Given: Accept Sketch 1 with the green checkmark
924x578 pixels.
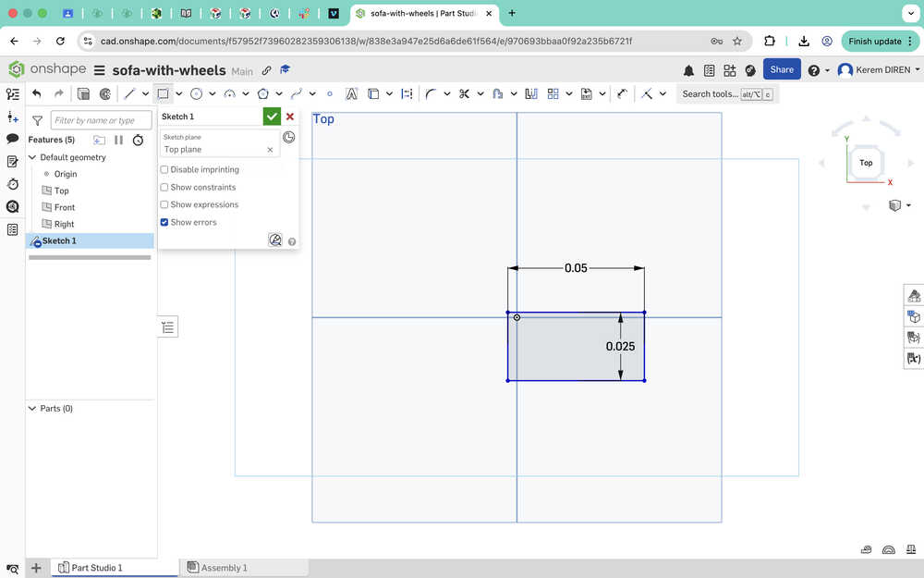Looking at the screenshot, I should tap(272, 117).
